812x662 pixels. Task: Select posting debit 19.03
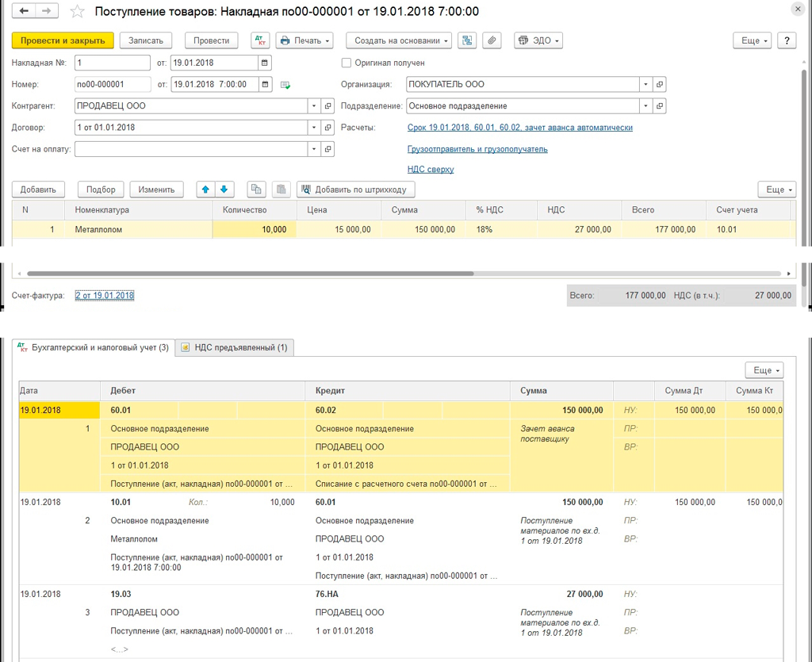[x=121, y=594]
